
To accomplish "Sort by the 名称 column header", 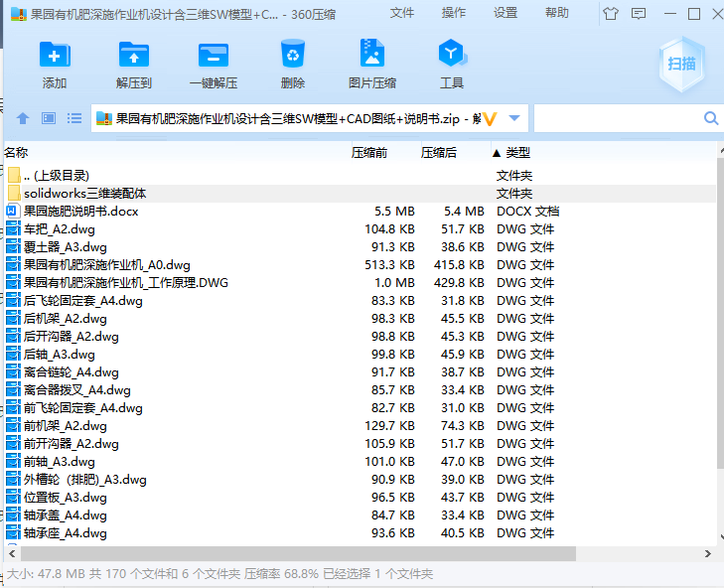I will click(17, 152).
